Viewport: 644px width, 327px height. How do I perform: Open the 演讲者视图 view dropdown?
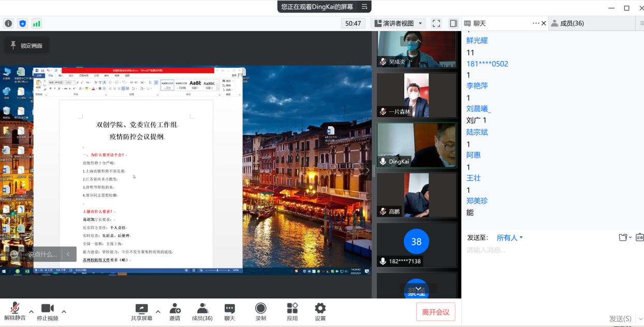398,23
